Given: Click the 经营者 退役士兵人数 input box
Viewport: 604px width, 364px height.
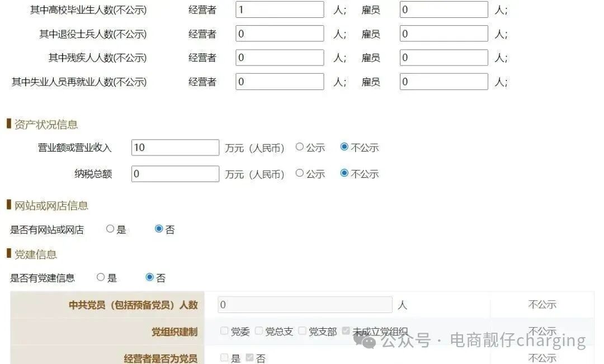Looking at the screenshot, I should click(x=279, y=33).
